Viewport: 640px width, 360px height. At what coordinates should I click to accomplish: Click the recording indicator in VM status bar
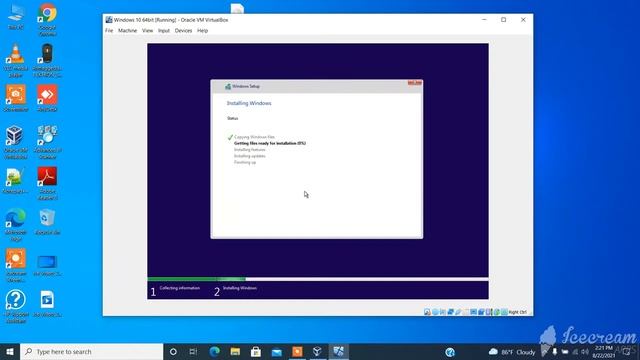pos(481,312)
